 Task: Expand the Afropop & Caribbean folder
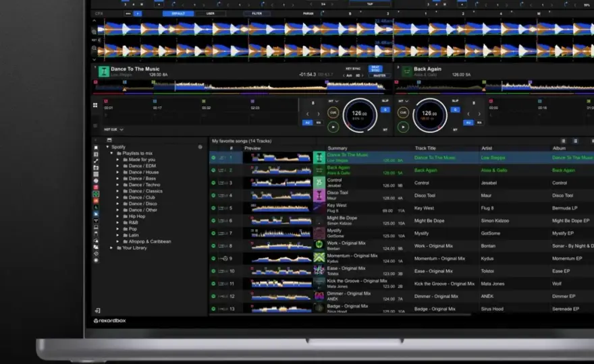coord(117,241)
